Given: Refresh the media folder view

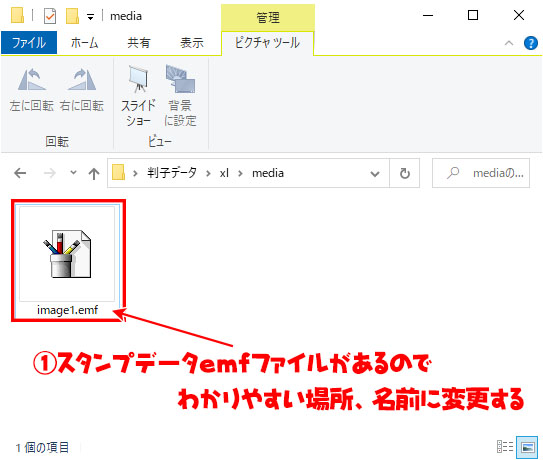Looking at the screenshot, I should pos(404,173).
